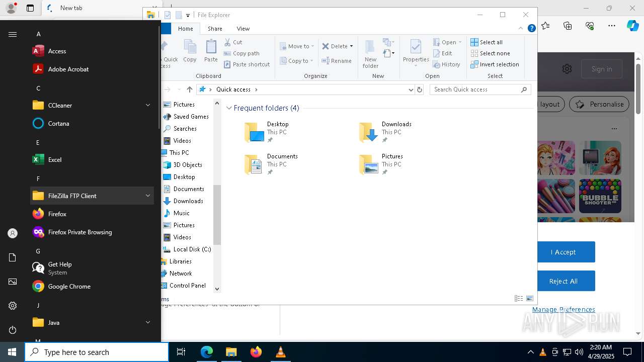Click the Start menu Power button
The width and height of the screenshot is (644, 362).
click(13, 330)
